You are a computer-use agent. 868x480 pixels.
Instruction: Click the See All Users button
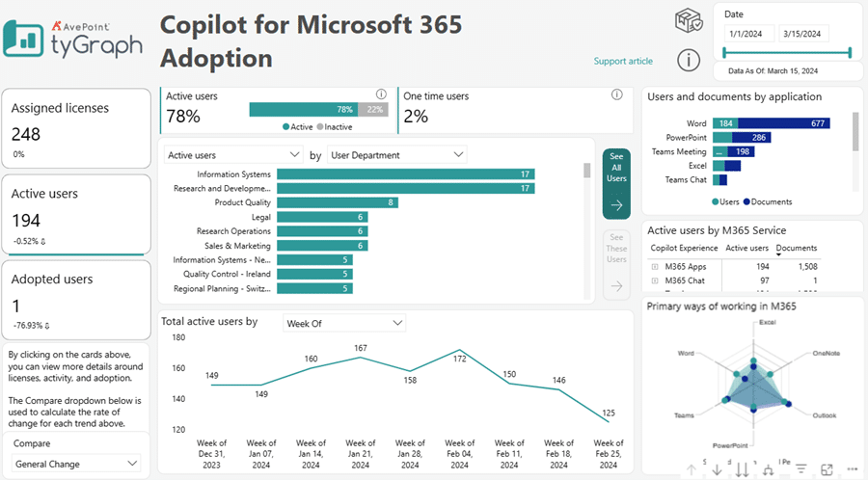pos(616,183)
